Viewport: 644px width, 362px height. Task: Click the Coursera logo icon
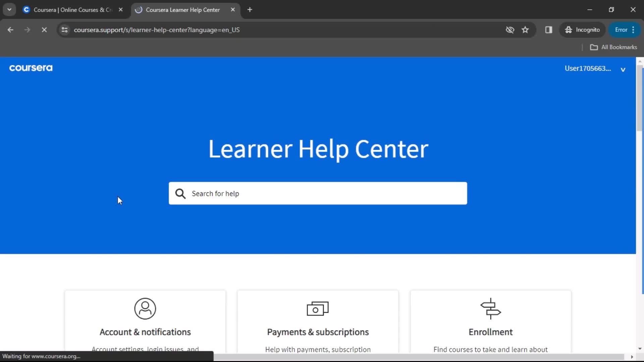point(31,68)
